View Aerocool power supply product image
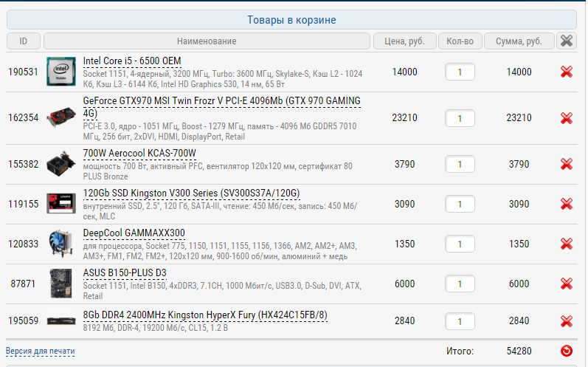The width and height of the screenshot is (588, 367). coord(61,164)
